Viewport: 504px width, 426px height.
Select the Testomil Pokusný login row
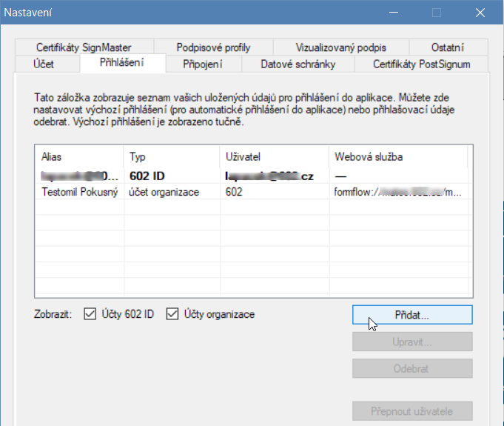point(79,192)
